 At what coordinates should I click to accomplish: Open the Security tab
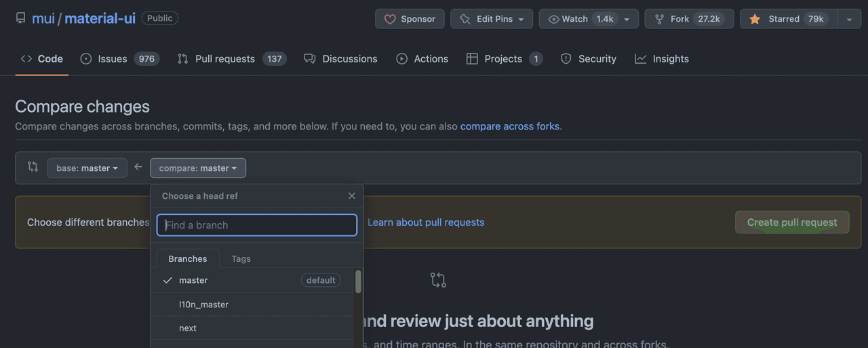pos(588,59)
